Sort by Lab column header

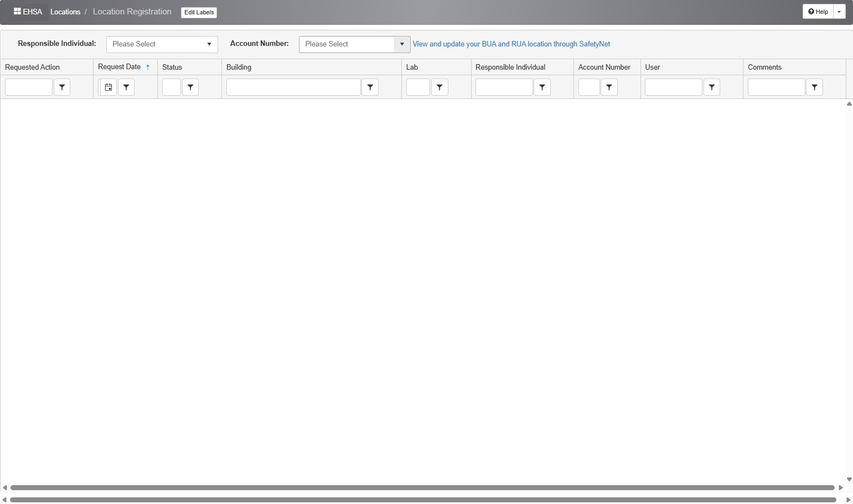click(x=412, y=67)
